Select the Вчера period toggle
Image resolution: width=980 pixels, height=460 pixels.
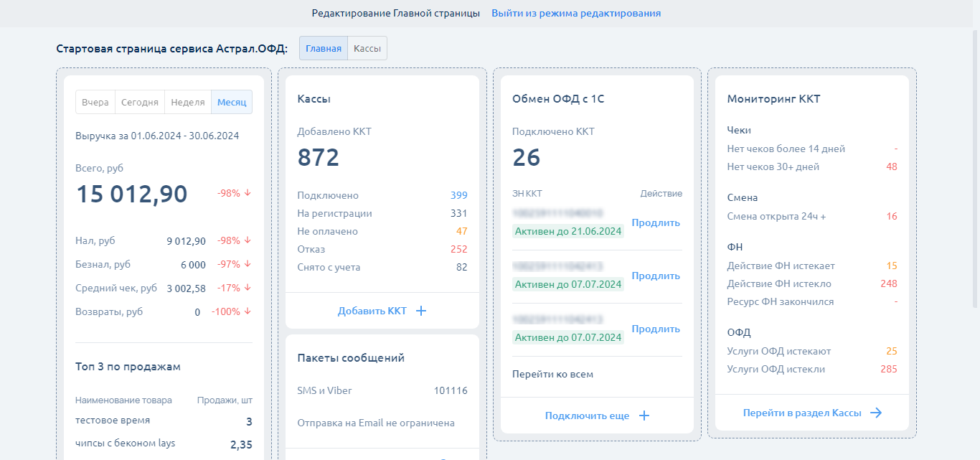95,102
